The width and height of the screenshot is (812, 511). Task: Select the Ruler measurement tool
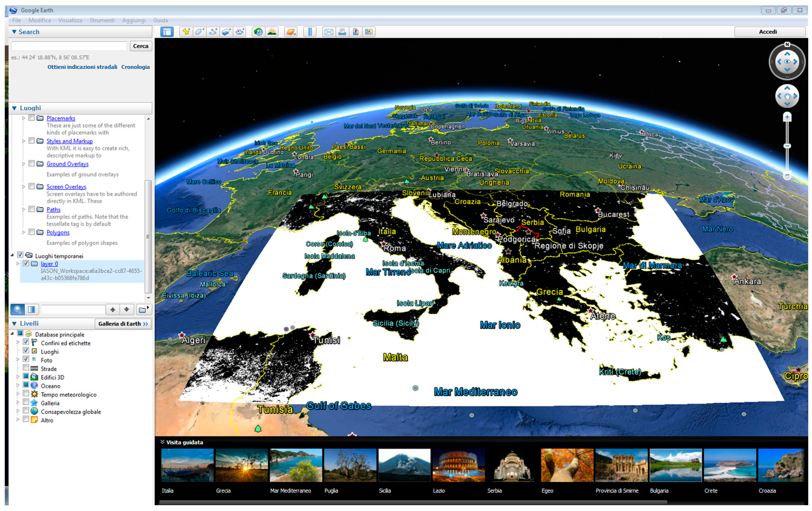point(310,32)
